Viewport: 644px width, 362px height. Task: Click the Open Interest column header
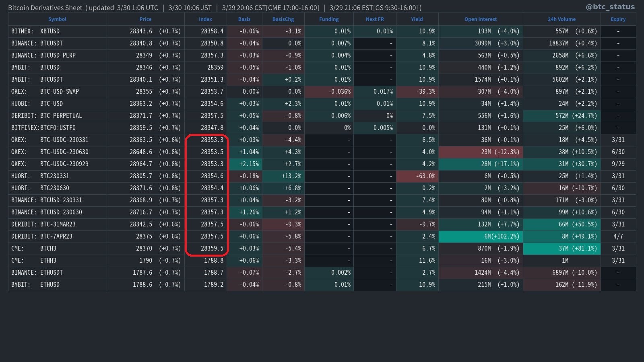coord(481,19)
